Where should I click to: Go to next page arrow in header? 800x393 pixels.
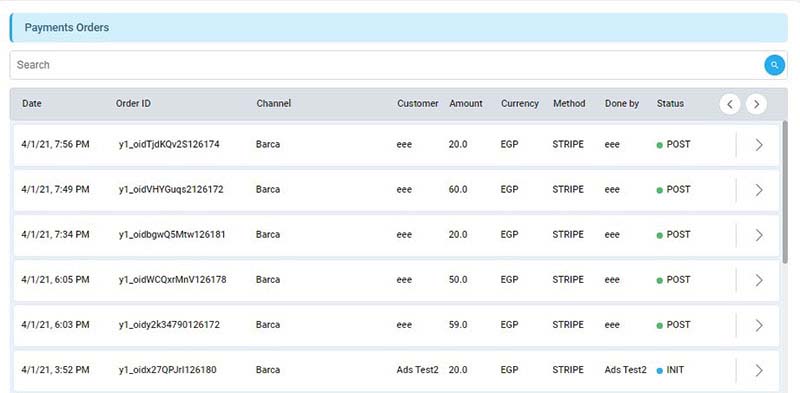point(756,104)
